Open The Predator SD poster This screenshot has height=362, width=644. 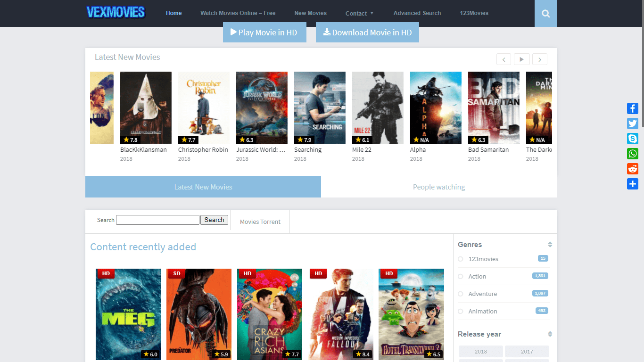(x=199, y=314)
